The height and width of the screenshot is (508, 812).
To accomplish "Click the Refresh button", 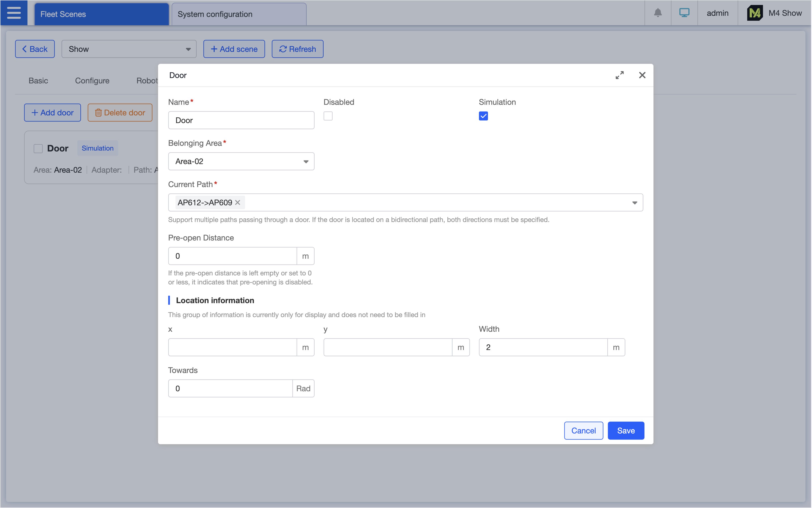I will (297, 49).
